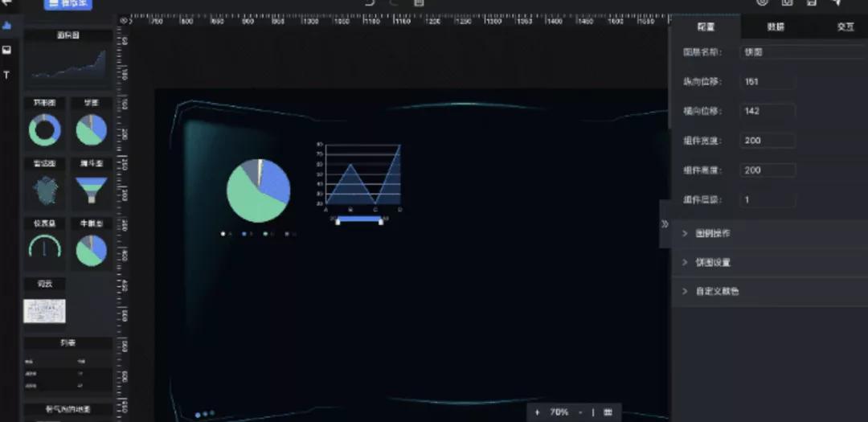Click the funnel chart thumbnail

pyautogui.click(x=91, y=191)
